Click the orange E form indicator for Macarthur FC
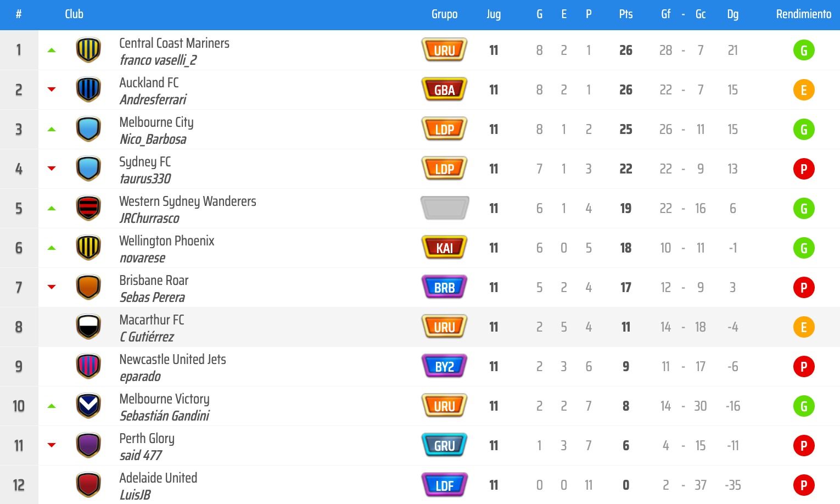Viewport: 840px width, 504px height. coord(804,327)
